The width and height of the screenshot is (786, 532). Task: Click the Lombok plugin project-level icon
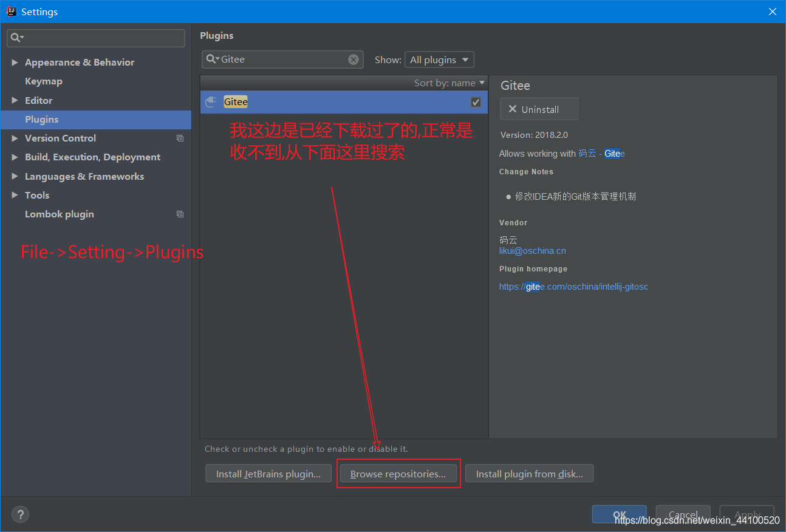click(x=180, y=214)
